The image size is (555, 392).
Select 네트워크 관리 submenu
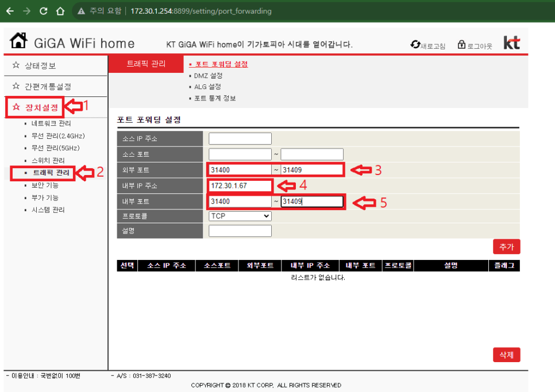51,123
